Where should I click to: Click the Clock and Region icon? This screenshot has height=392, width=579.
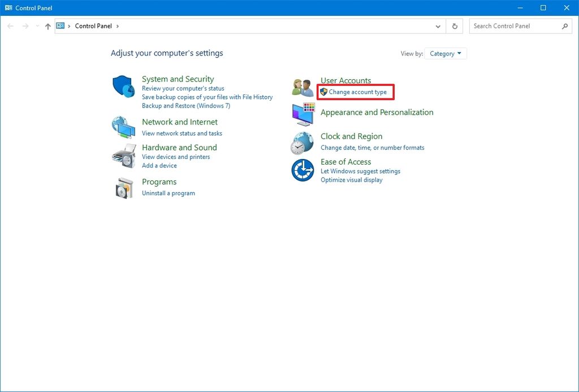tap(302, 143)
